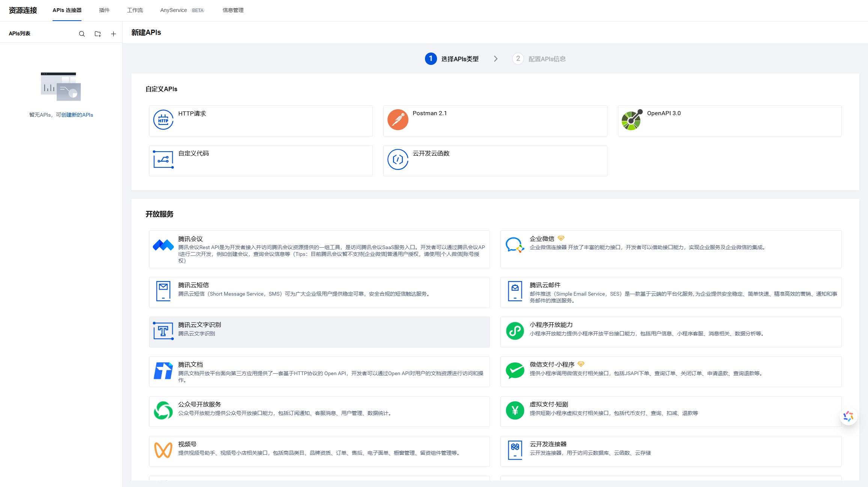The height and width of the screenshot is (487, 868).
Task: Click the 自定义APIs section heading
Action: coord(161,89)
